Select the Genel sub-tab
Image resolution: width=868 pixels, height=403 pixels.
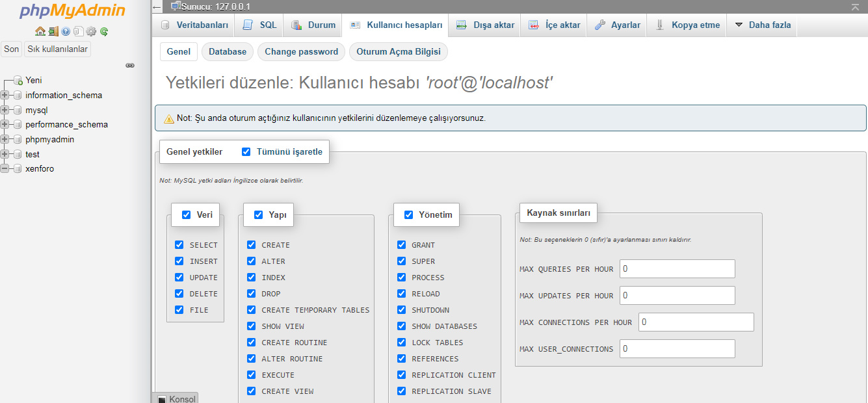pos(179,52)
